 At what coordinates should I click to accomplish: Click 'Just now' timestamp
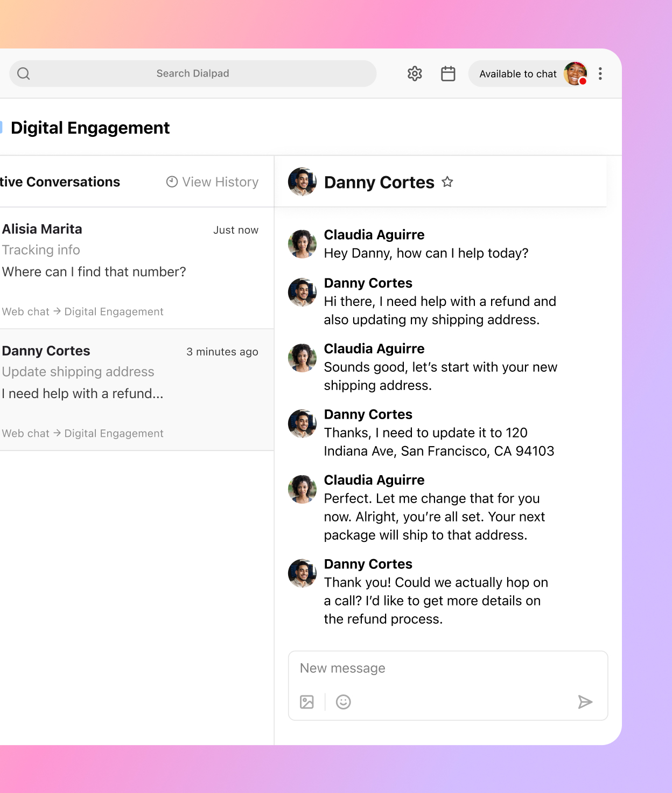pyautogui.click(x=236, y=230)
